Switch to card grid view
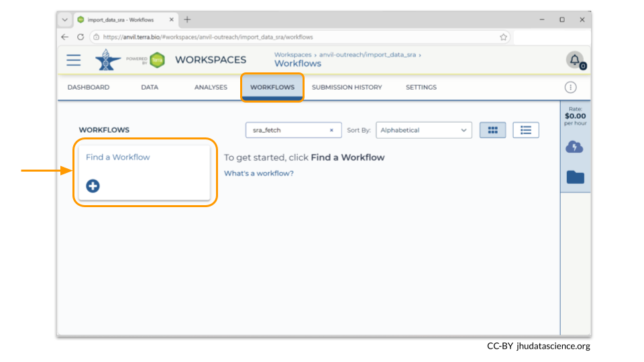 [492, 130]
